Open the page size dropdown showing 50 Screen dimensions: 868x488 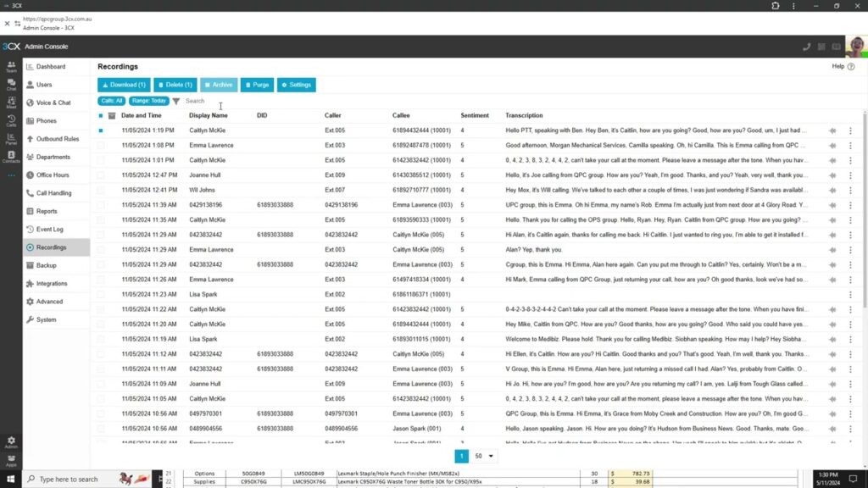[x=485, y=456]
